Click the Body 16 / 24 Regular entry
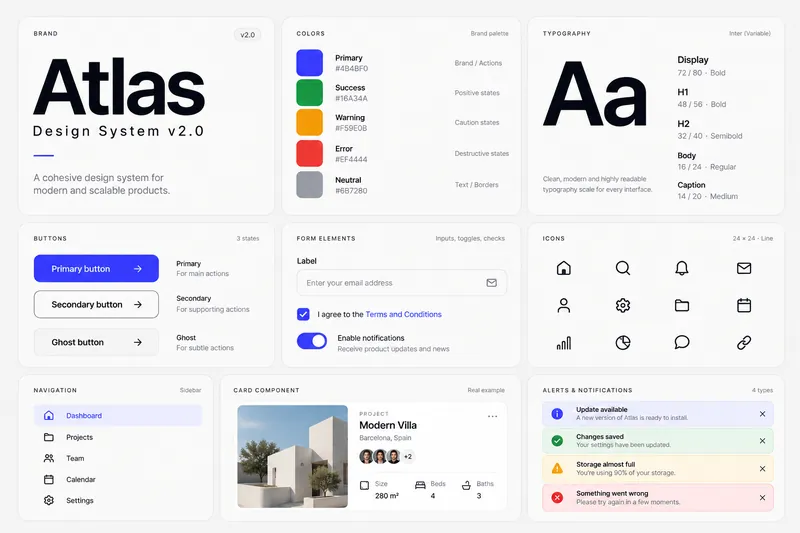This screenshot has height=533, width=800. click(707, 161)
